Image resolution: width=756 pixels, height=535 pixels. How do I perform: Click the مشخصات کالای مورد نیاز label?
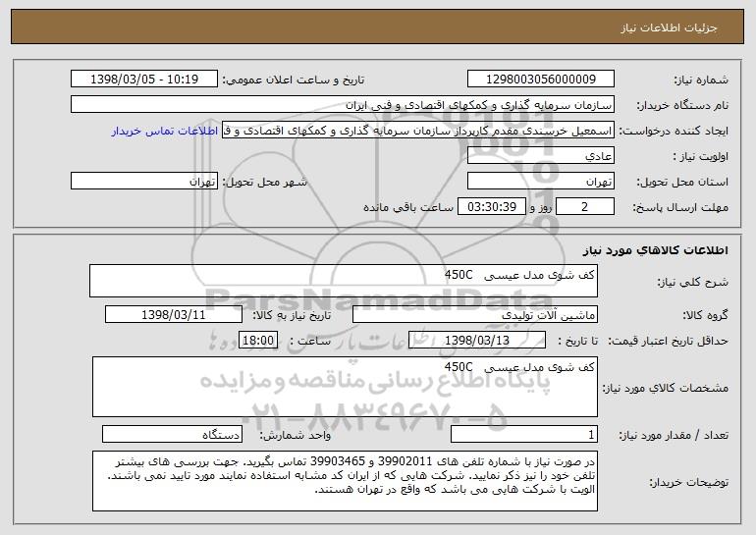[666, 388]
